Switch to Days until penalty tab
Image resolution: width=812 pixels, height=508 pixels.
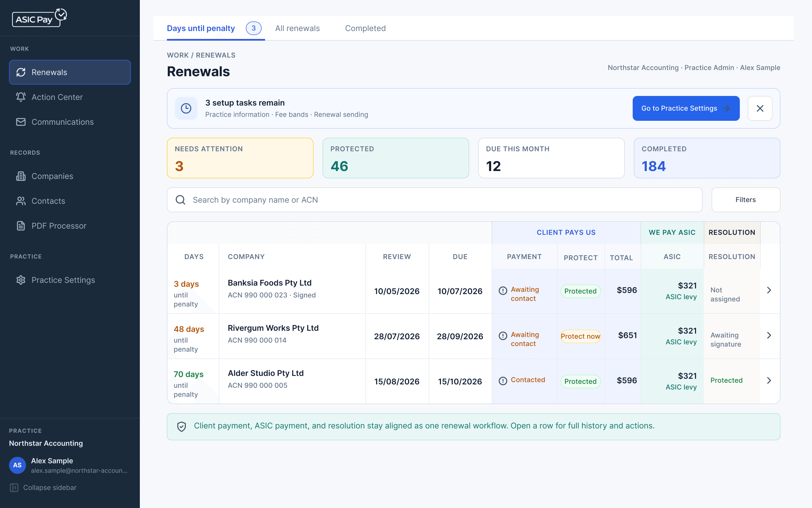click(x=215, y=28)
